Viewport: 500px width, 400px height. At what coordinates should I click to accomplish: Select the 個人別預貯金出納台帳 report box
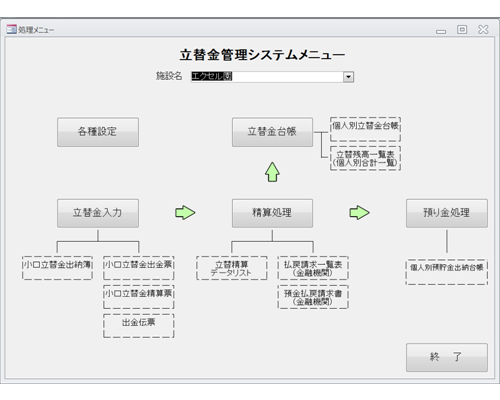pos(447,272)
